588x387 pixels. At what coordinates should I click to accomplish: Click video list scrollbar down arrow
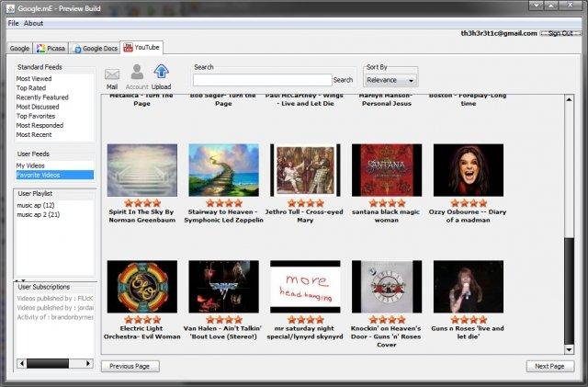569,349
